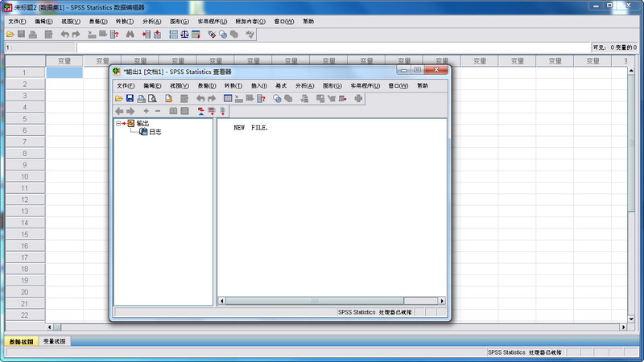Click Show open-book icon in Viewer
This screenshot has width=644, height=362.
pyautogui.click(x=173, y=111)
